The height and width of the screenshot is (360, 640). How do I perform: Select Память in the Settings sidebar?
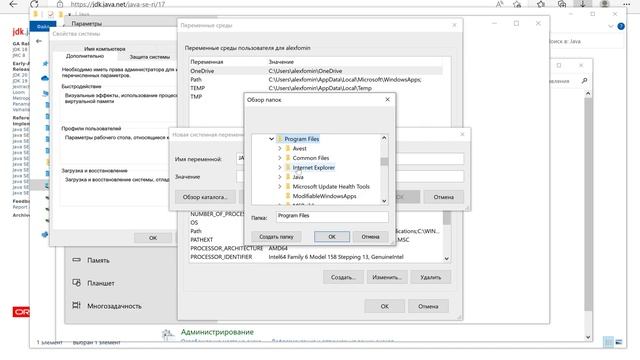coord(98,260)
